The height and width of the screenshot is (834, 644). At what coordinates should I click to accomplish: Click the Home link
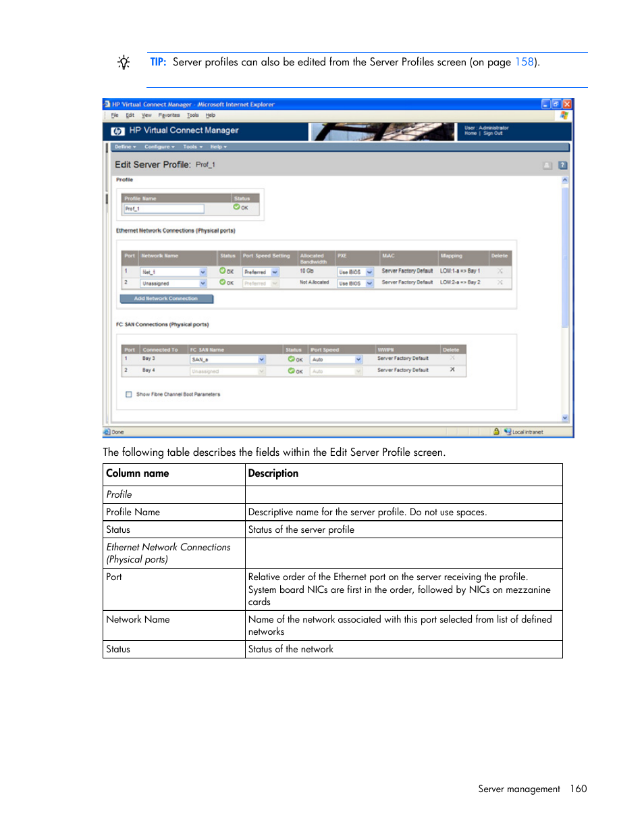(x=471, y=134)
